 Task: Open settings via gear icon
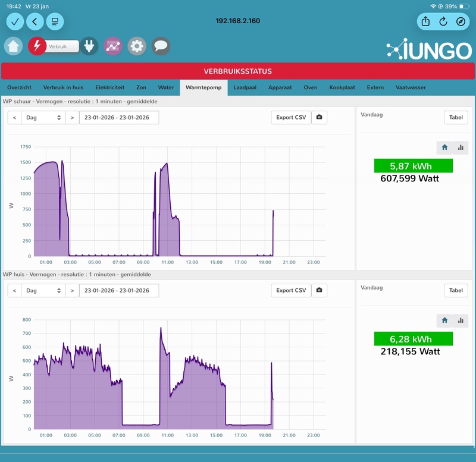pyautogui.click(x=137, y=46)
